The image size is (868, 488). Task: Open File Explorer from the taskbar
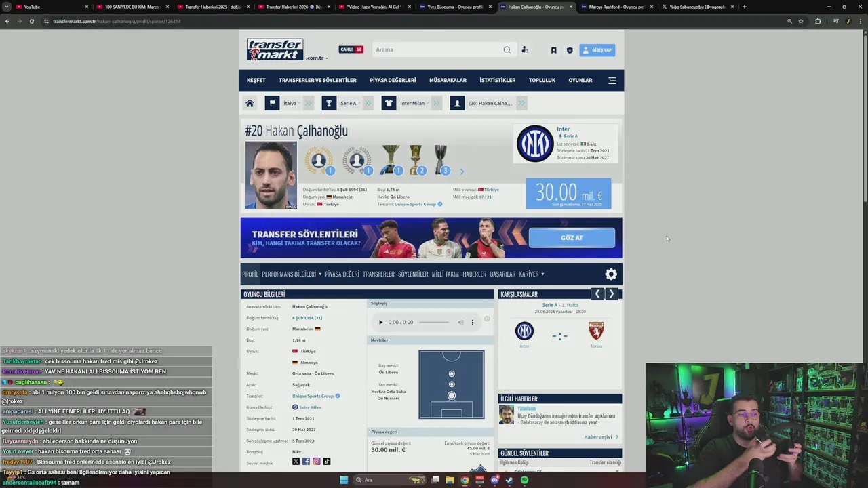[x=450, y=480]
